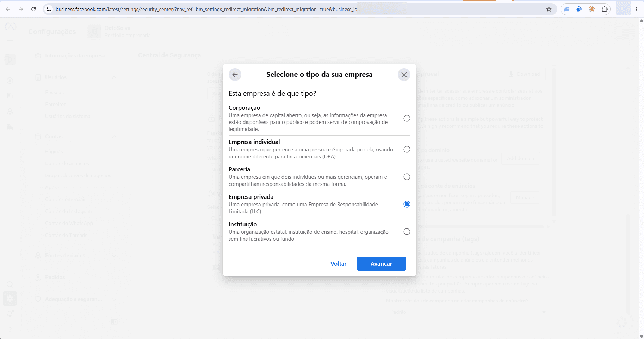The width and height of the screenshot is (644, 339).
Task: Open Usuários do sistema item
Action: (x=68, y=116)
